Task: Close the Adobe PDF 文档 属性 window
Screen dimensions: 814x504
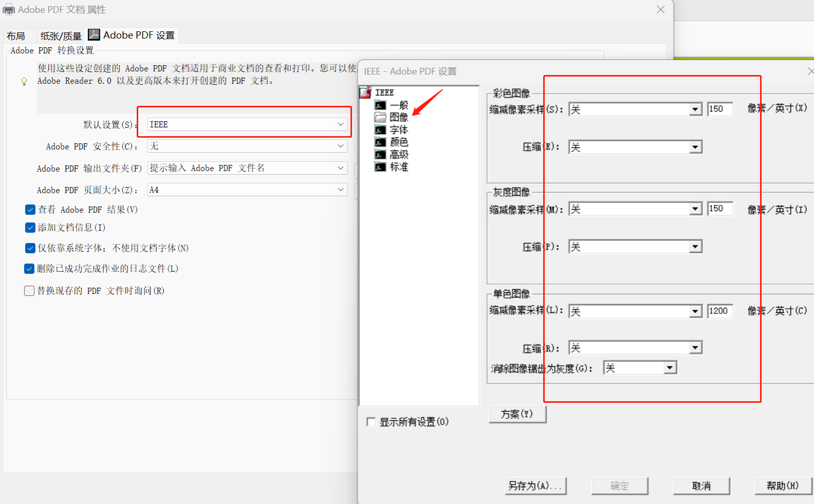Action: point(661,10)
